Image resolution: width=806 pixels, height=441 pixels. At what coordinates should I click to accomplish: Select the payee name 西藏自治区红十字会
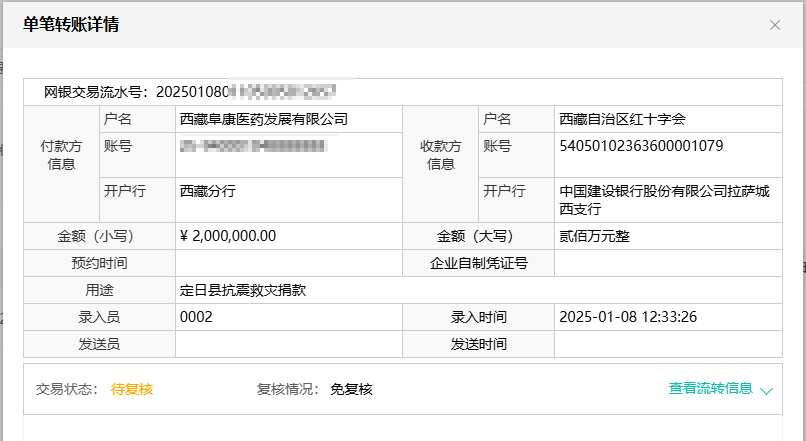coord(622,119)
